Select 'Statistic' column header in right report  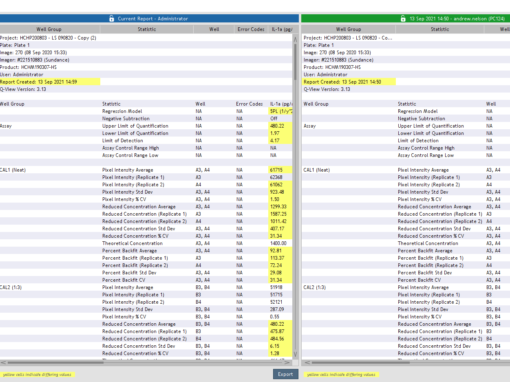coord(440,29)
